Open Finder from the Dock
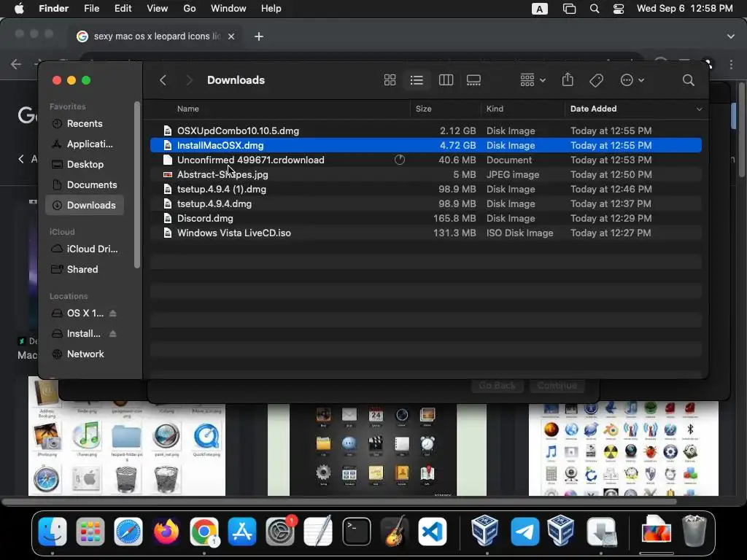Image resolution: width=747 pixels, height=560 pixels. tap(53, 532)
